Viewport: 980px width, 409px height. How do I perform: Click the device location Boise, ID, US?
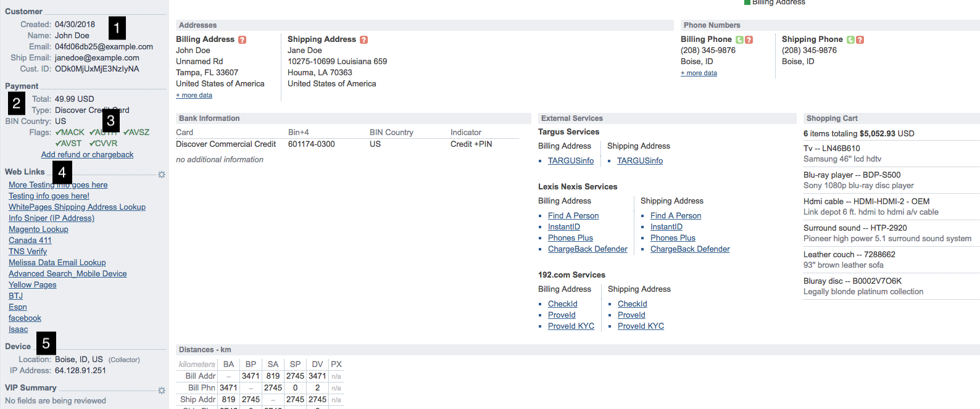[x=79, y=360]
